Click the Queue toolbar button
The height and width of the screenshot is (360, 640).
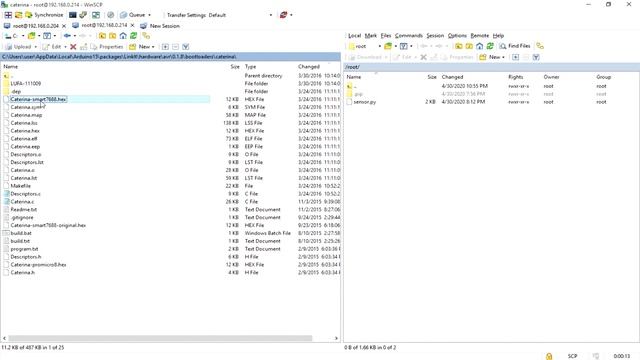point(133,15)
